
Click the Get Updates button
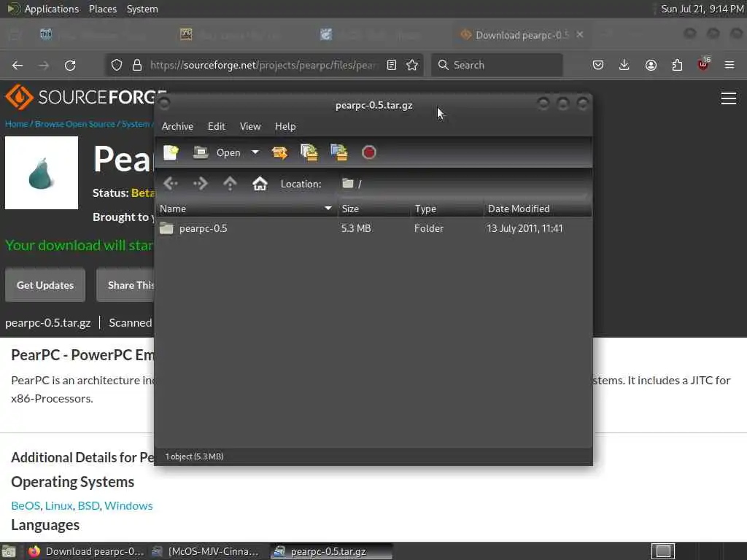coord(45,285)
